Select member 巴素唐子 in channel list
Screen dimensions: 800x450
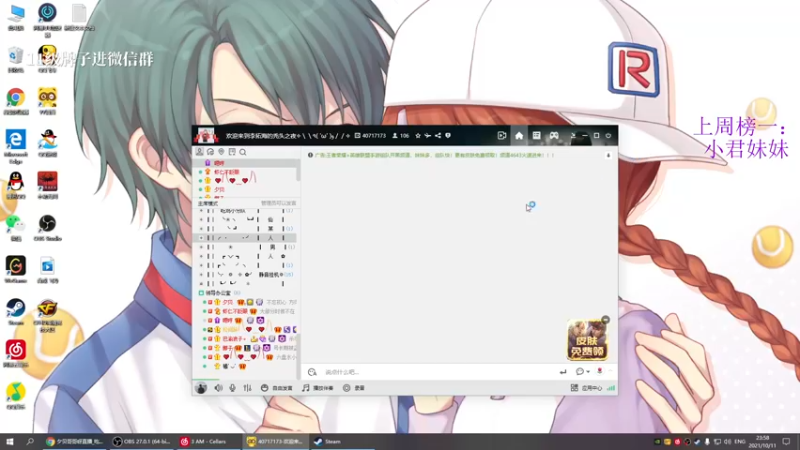tap(234, 338)
